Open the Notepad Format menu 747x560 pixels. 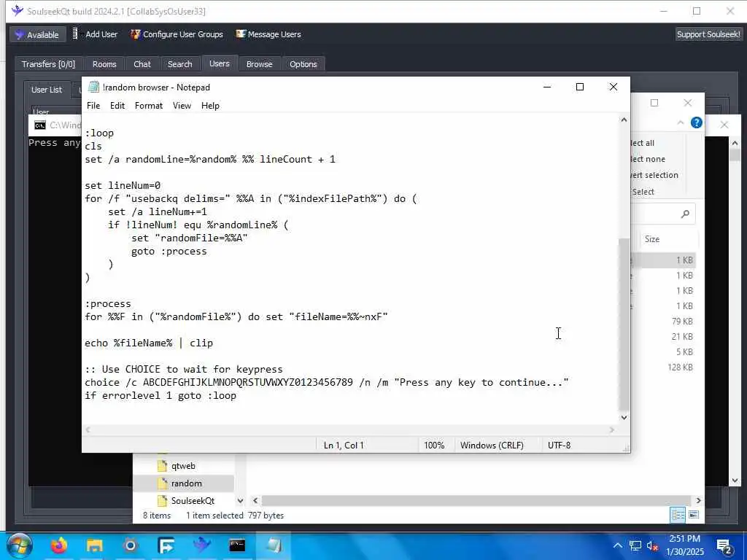coord(149,106)
